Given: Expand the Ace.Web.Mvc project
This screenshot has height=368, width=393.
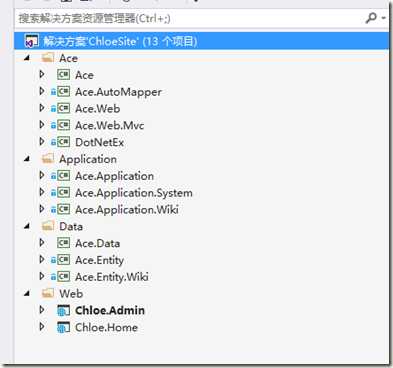Looking at the screenshot, I should (42, 125).
